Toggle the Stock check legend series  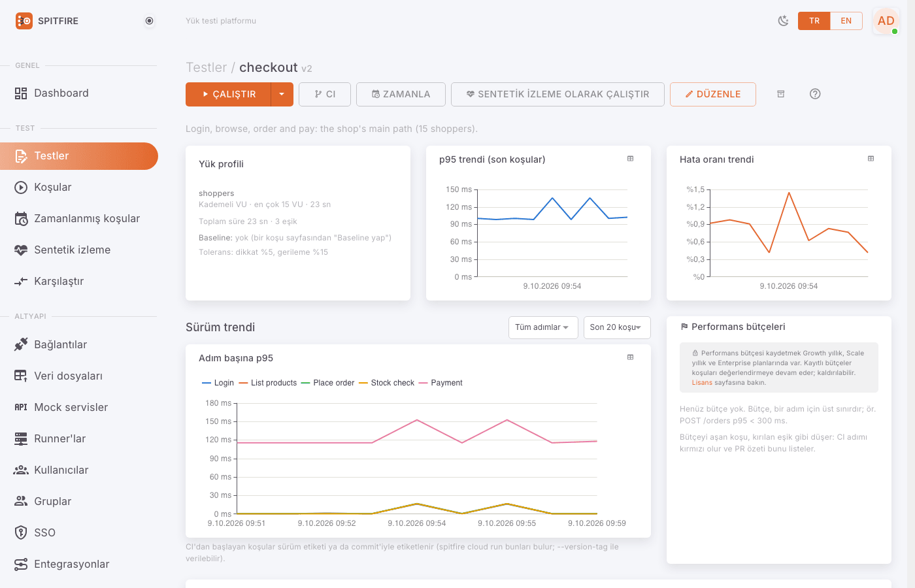pyautogui.click(x=386, y=383)
